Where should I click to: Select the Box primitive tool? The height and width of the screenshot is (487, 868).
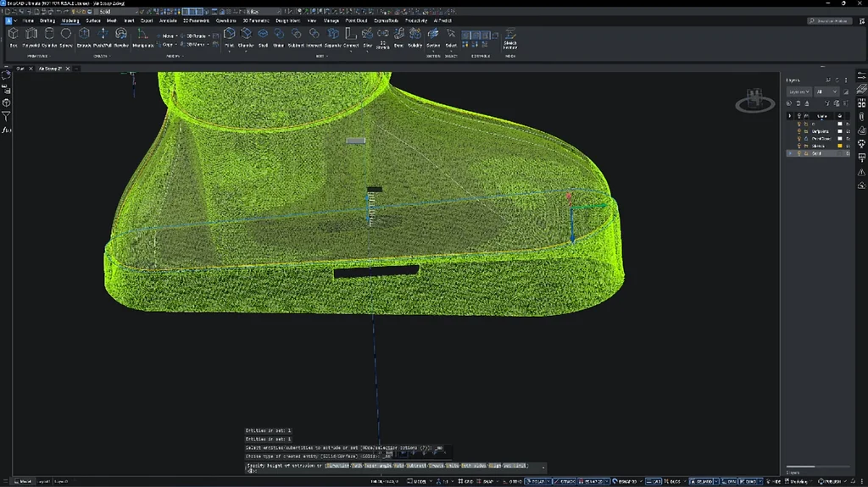[14, 37]
